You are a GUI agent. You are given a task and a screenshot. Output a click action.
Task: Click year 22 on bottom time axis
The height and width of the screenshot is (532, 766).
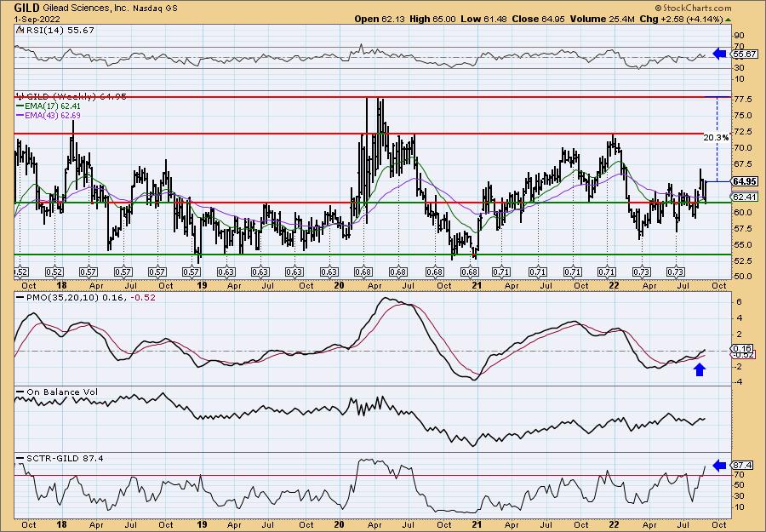coord(614,525)
